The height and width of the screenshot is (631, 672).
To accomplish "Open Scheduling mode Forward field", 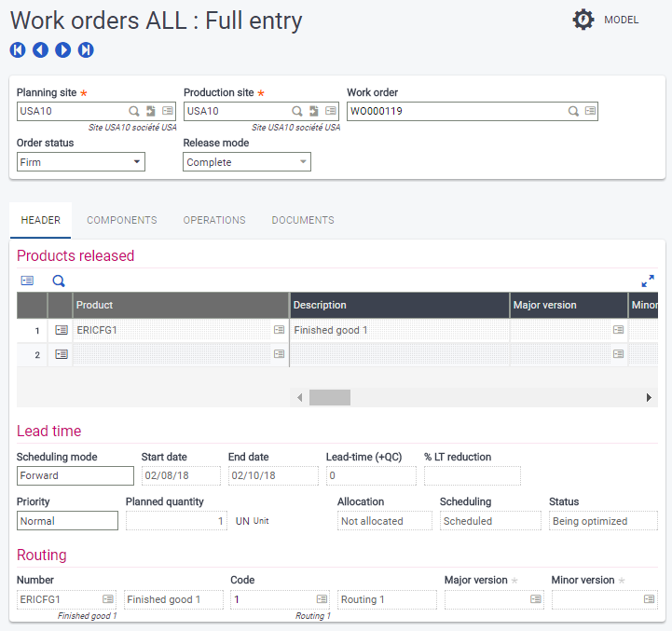I will click(75, 475).
